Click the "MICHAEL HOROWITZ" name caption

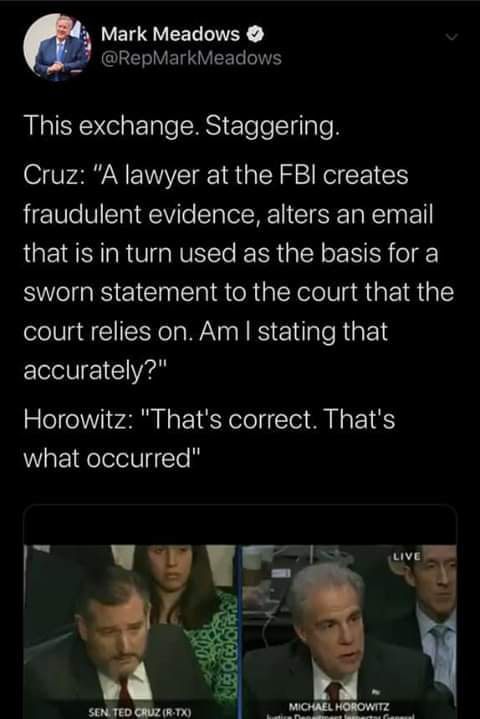(x=339, y=706)
